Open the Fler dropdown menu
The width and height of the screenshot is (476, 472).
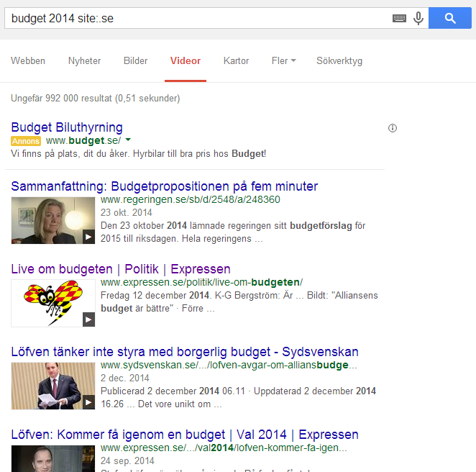283,60
